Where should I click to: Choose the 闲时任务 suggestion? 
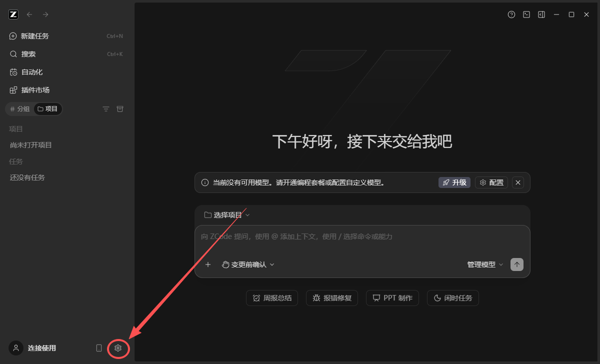pyautogui.click(x=453, y=298)
